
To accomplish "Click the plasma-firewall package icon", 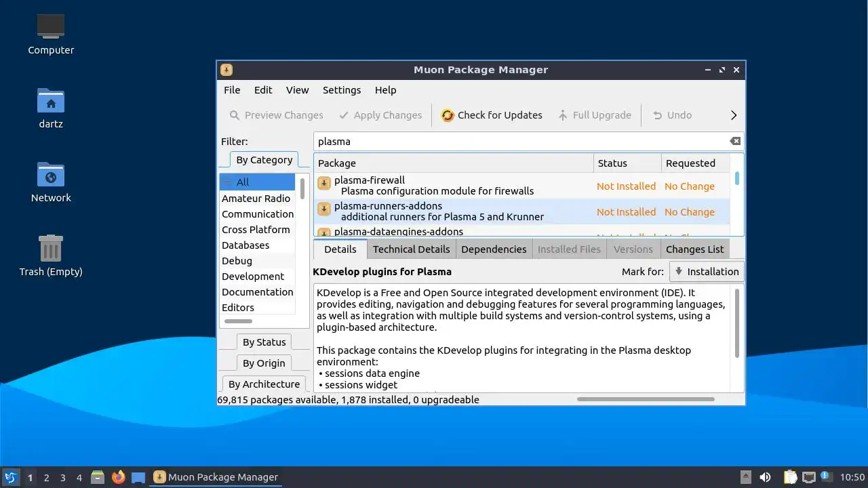I will point(324,183).
